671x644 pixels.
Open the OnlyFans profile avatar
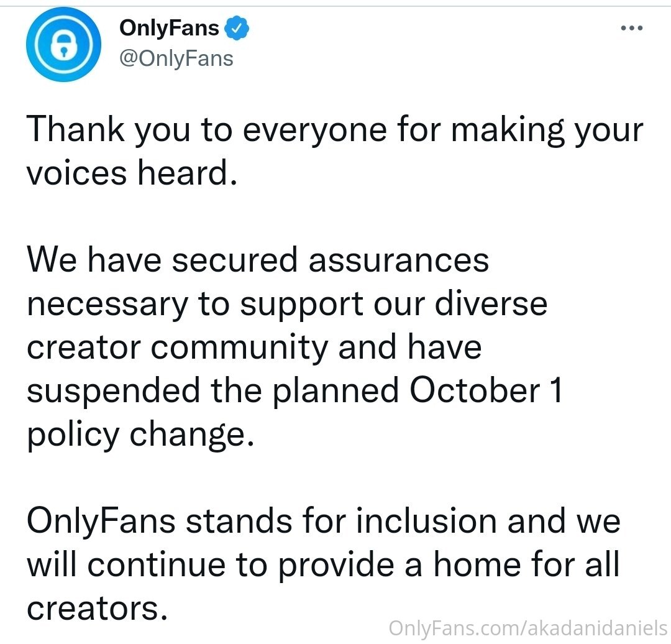63,44
